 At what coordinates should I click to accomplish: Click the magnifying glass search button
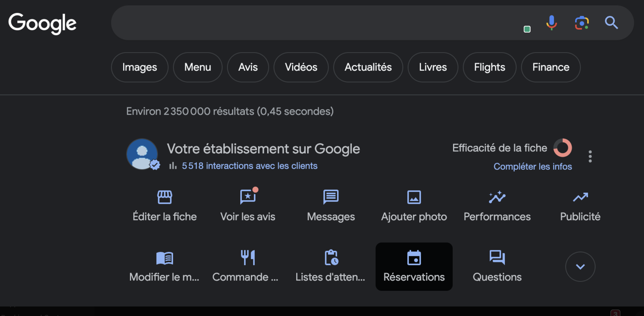pos(611,23)
